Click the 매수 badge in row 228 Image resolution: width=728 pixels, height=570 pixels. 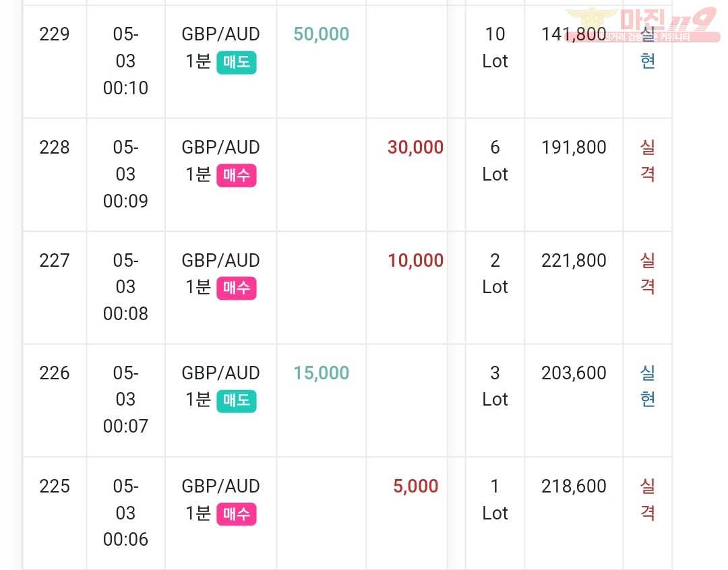[237, 175]
